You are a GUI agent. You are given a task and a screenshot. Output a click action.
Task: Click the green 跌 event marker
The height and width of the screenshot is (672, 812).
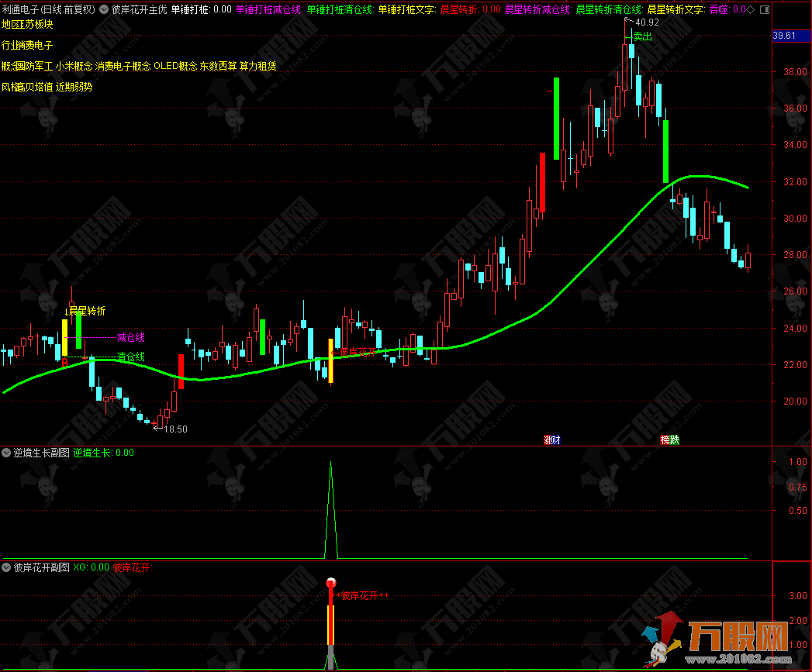674,440
